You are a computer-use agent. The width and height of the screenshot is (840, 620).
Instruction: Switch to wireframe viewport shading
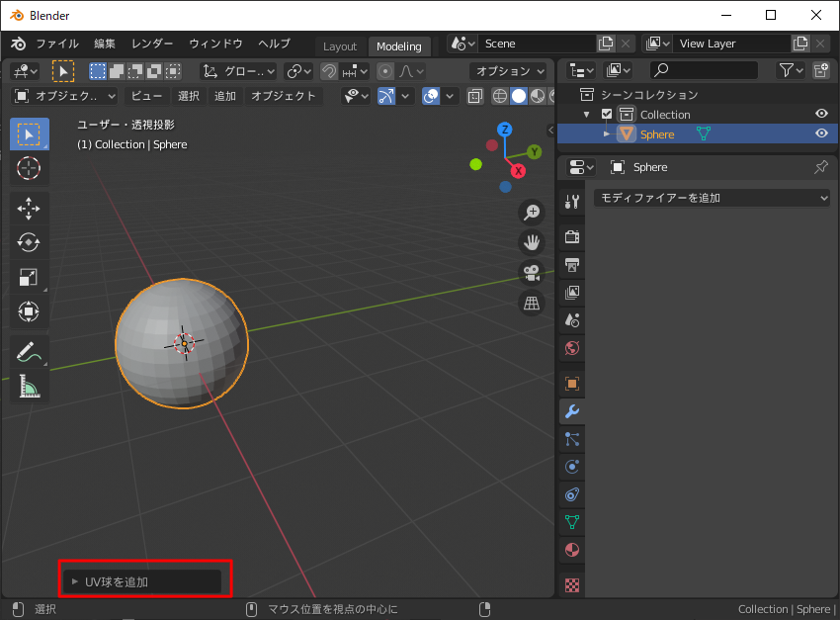tap(500, 96)
